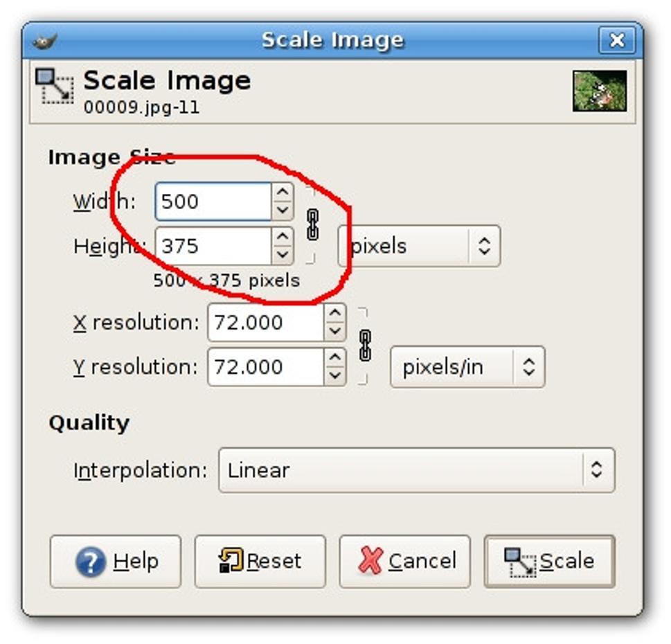Screen dimensions: 671x644
Task: Focus the X resolution input field
Action: 266,323
